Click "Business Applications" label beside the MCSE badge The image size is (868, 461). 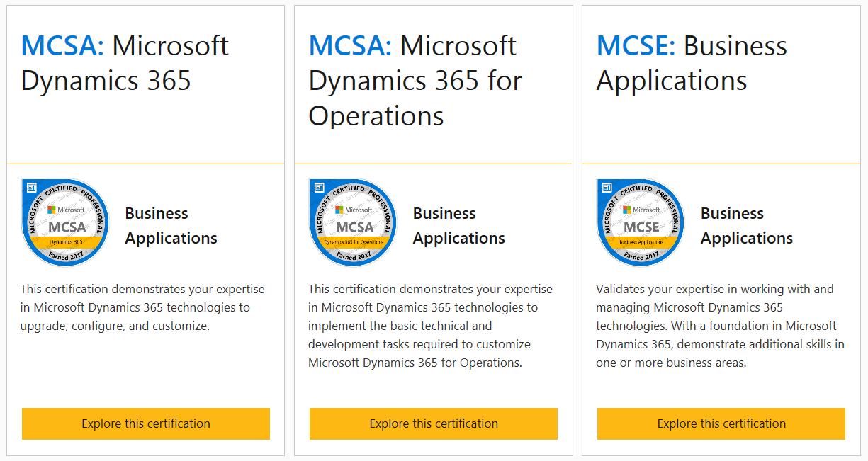[x=746, y=226]
